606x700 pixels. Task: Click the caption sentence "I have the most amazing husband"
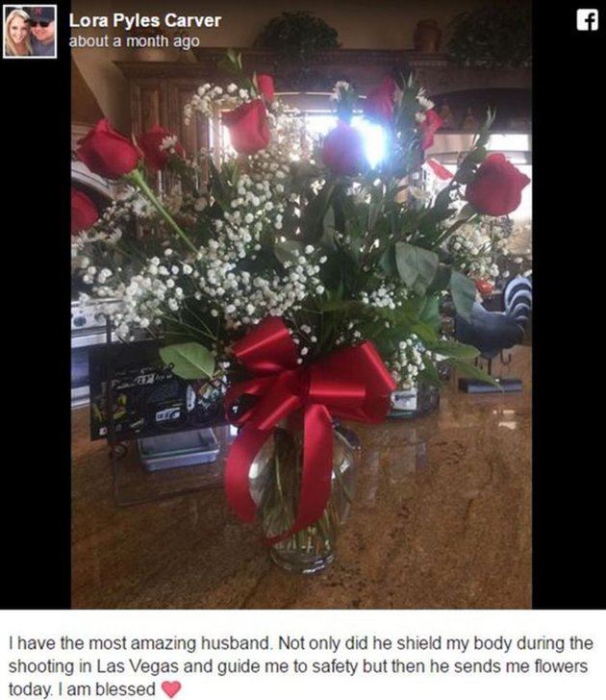139,643
